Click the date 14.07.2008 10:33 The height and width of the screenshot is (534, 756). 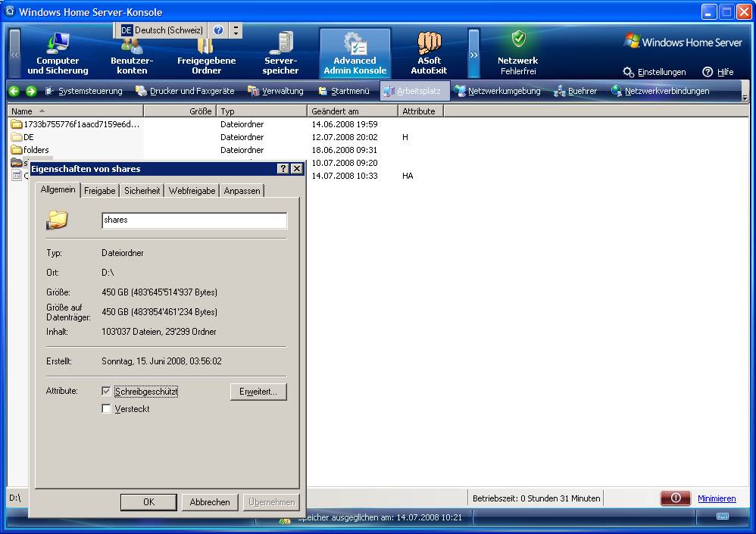(345, 176)
